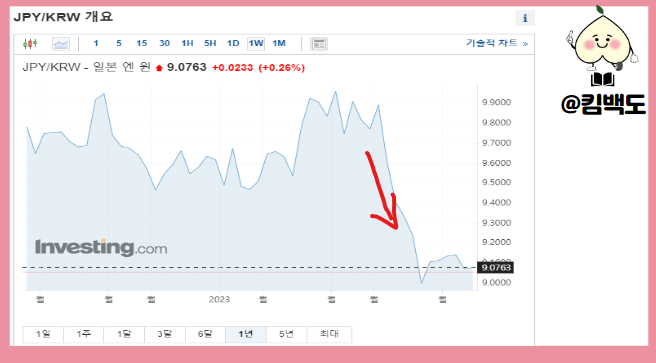Show the 1주 time range
Image resolution: width=656 pixels, height=363 pixels.
tap(84, 334)
